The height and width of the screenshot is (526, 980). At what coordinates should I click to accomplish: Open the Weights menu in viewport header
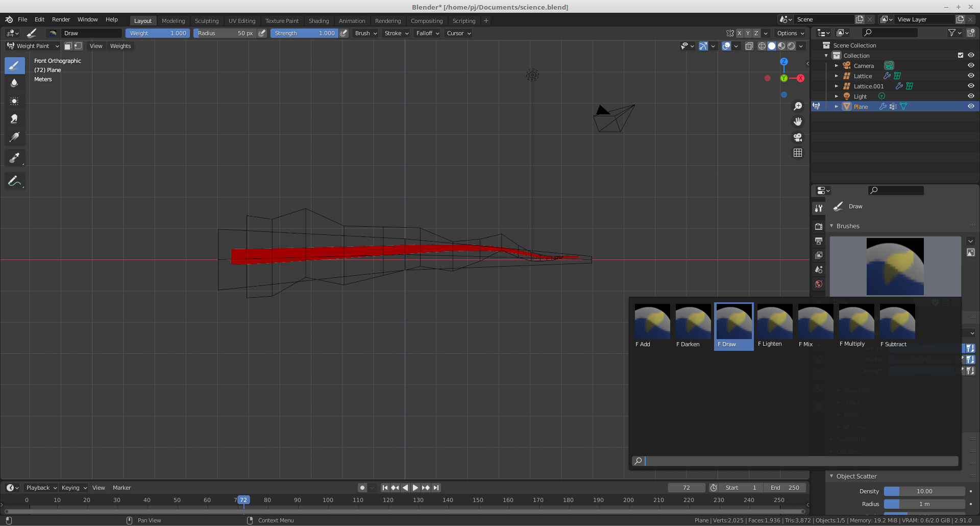coord(120,46)
